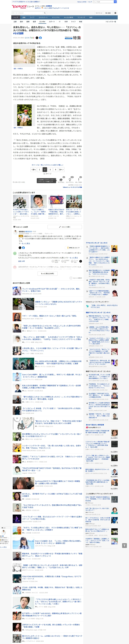
Task: Click コメントを書く button
Action: pyautogui.click(x=65, y=227)
